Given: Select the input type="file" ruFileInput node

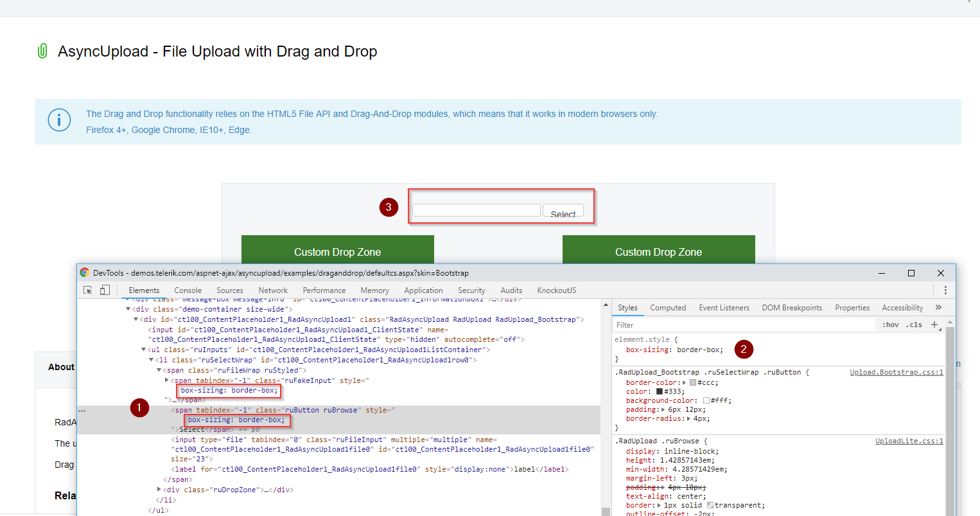Looking at the screenshot, I should (x=383, y=449).
